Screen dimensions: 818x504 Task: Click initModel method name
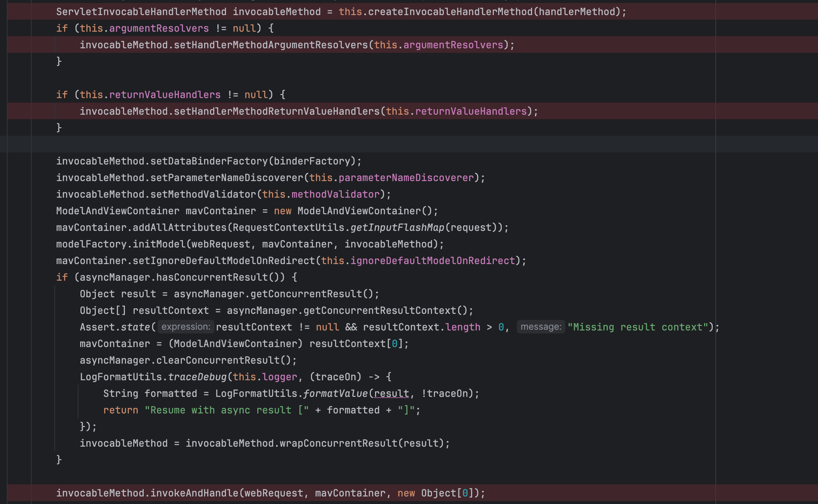(159, 244)
